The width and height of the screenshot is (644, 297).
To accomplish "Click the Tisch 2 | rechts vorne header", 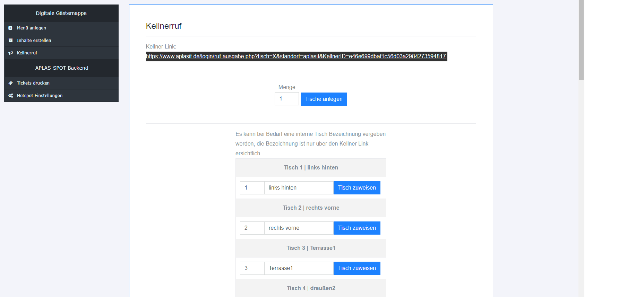I will (x=311, y=208).
